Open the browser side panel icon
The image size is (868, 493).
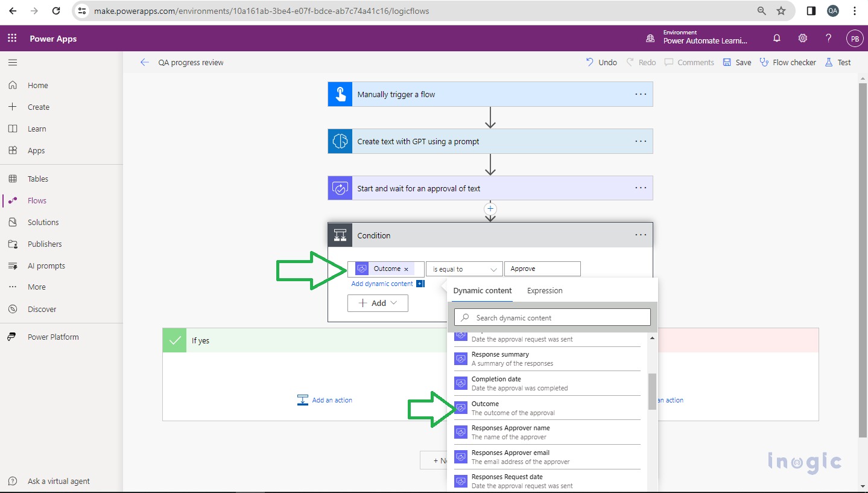[811, 11]
